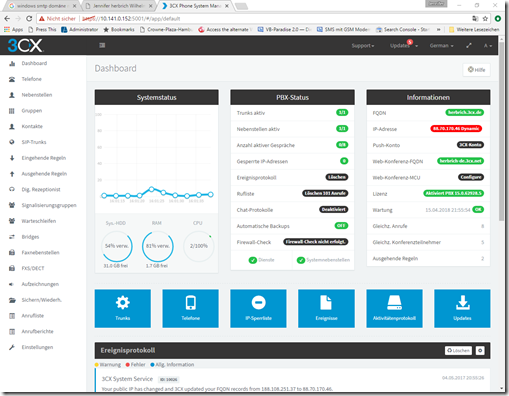
Task: Click the Signalisierungsgruppen icon
Action: (x=12, y=205)
